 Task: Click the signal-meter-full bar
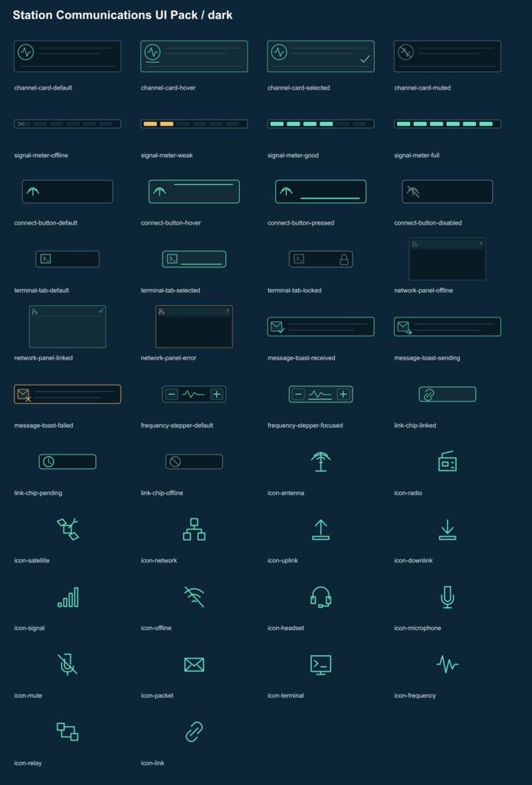click(x=448, y=123)
